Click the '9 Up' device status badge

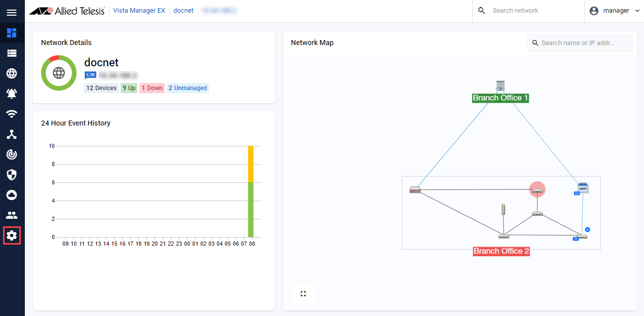(x=129, y=88)
